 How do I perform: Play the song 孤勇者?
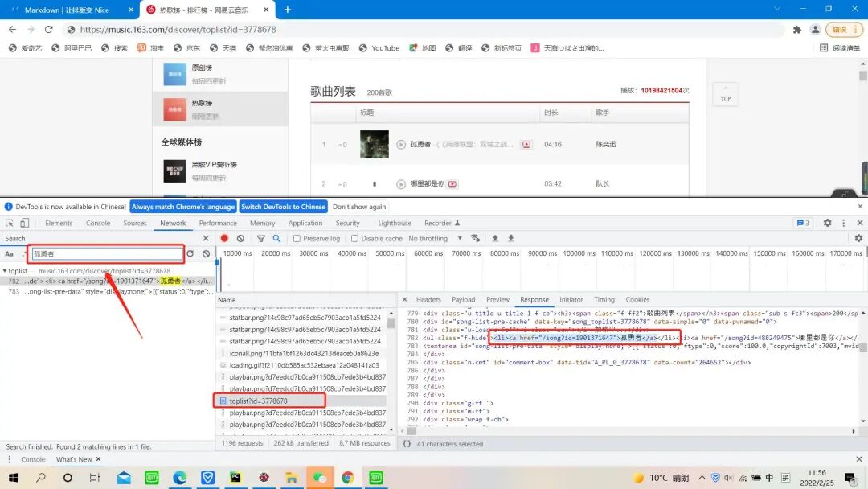coord(401,145)
